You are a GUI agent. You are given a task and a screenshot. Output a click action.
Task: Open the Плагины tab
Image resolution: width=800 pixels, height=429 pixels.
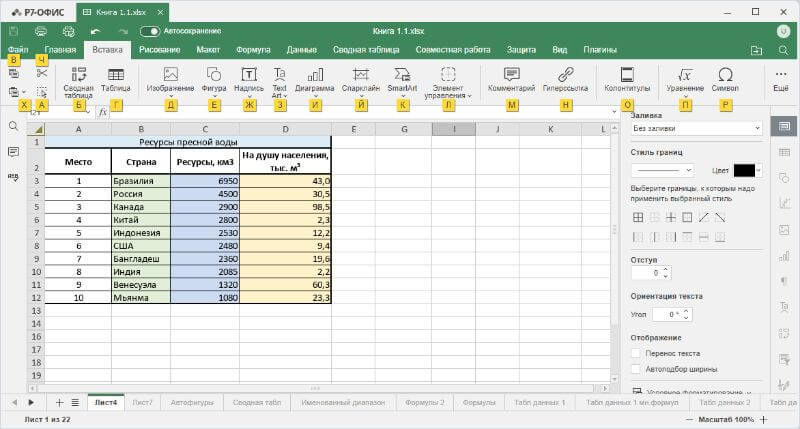(x=600, y=50)
